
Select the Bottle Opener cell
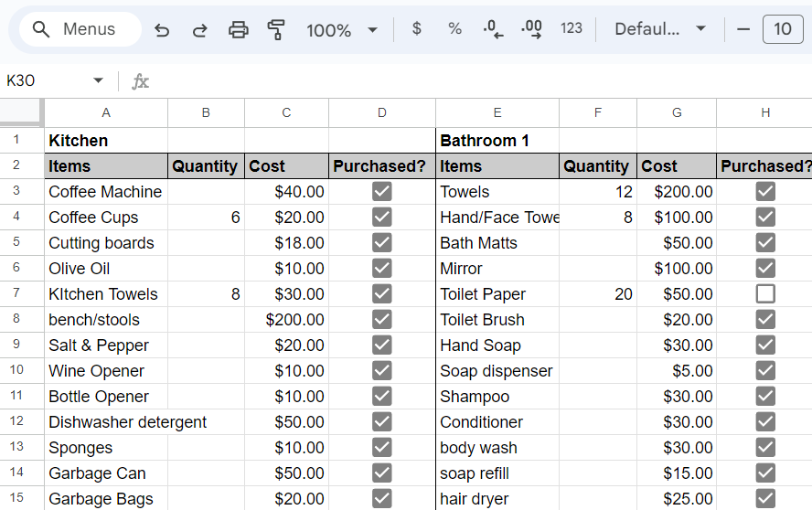click(x=106, y=396)
